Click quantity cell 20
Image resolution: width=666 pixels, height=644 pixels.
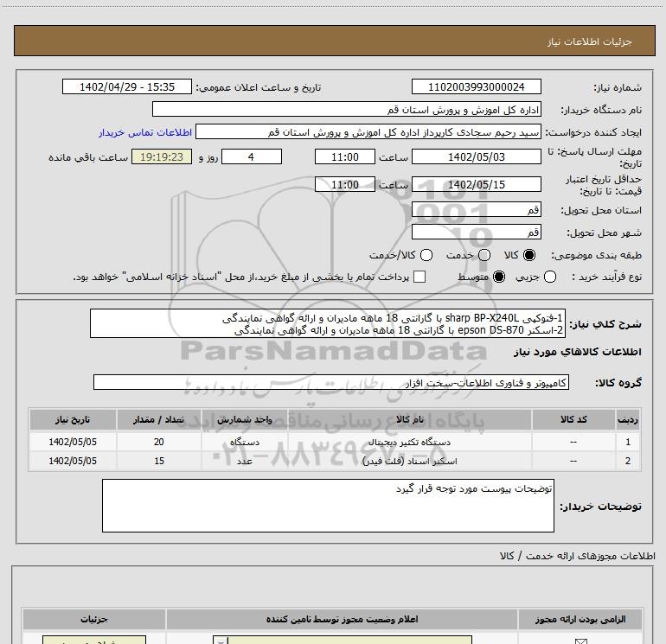[159, 442]
